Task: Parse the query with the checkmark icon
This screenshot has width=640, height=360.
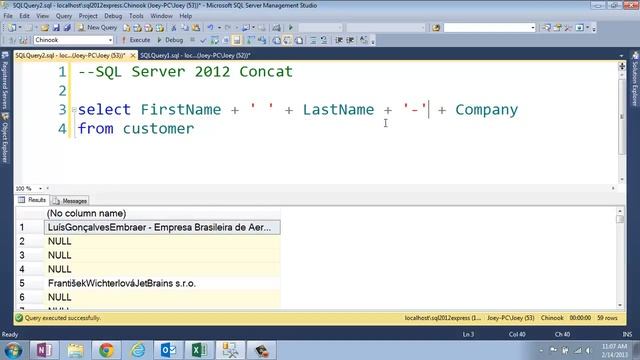Action: coord(203,40)
